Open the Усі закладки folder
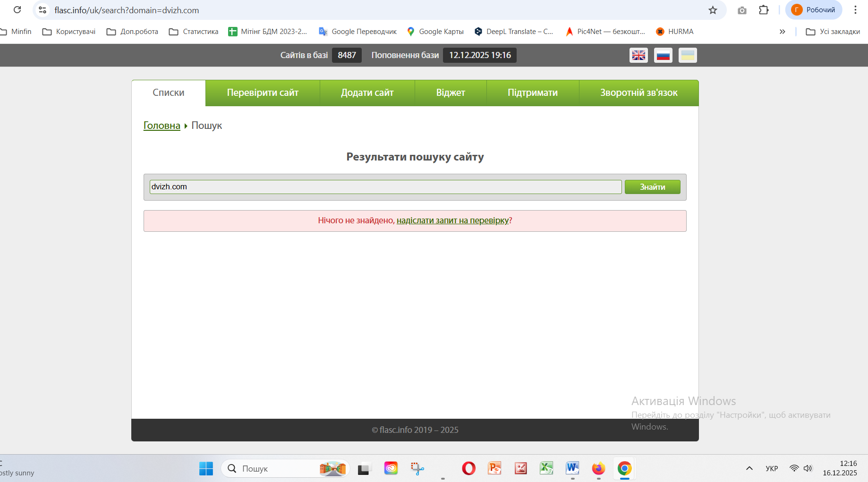The width and height of the screenshot is (868, 482). click(833, 32)
